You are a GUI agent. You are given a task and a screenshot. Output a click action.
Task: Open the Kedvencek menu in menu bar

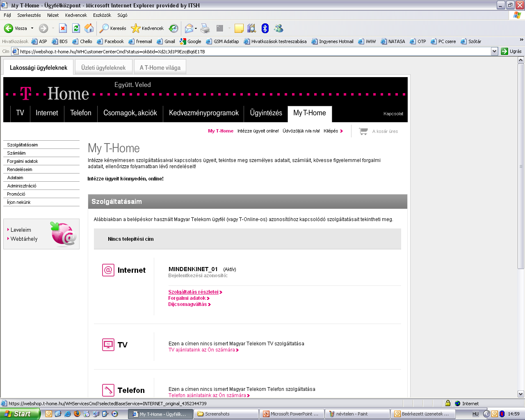pos(76,15)
